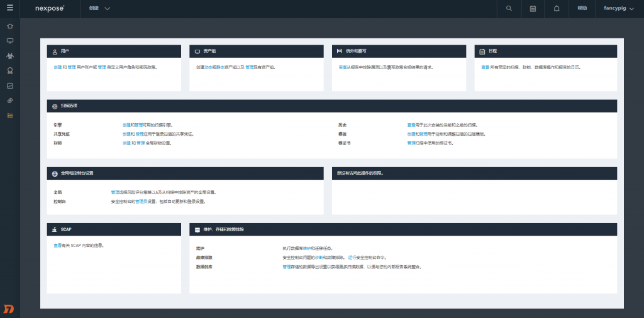644x318 pixels.
Task: Click 诊断 link in 故障排除 row
Action: coord(319,258)
